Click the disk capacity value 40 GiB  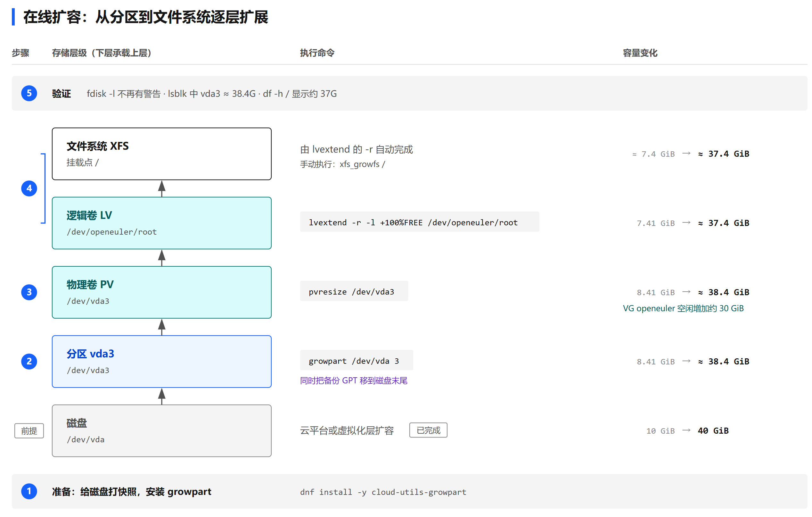pos(713,430)
